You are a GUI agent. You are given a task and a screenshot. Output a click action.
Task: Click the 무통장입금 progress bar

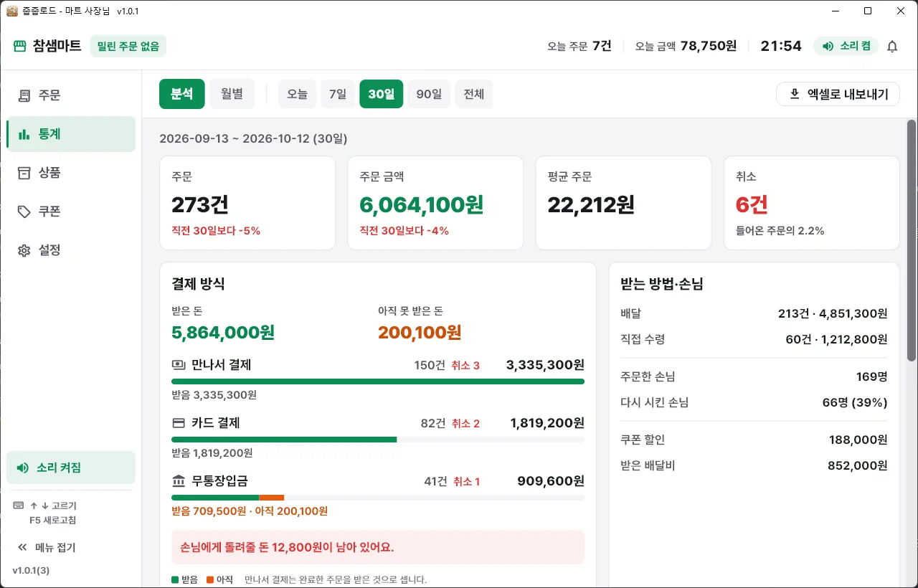click(378, 498)
